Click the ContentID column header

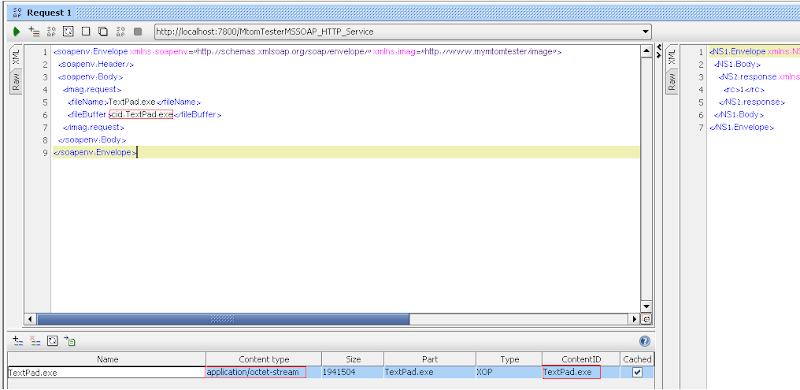point(581,359)
